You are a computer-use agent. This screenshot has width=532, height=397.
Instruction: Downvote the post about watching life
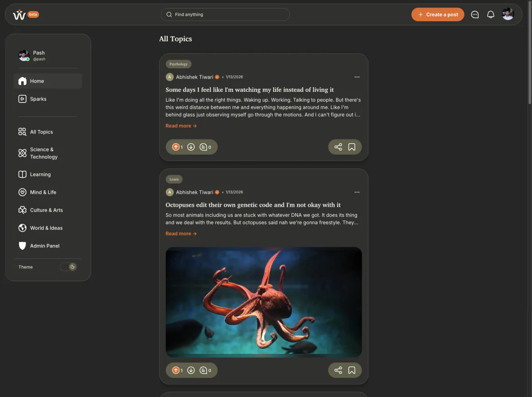pyautogui.click(x=191, y=147)
